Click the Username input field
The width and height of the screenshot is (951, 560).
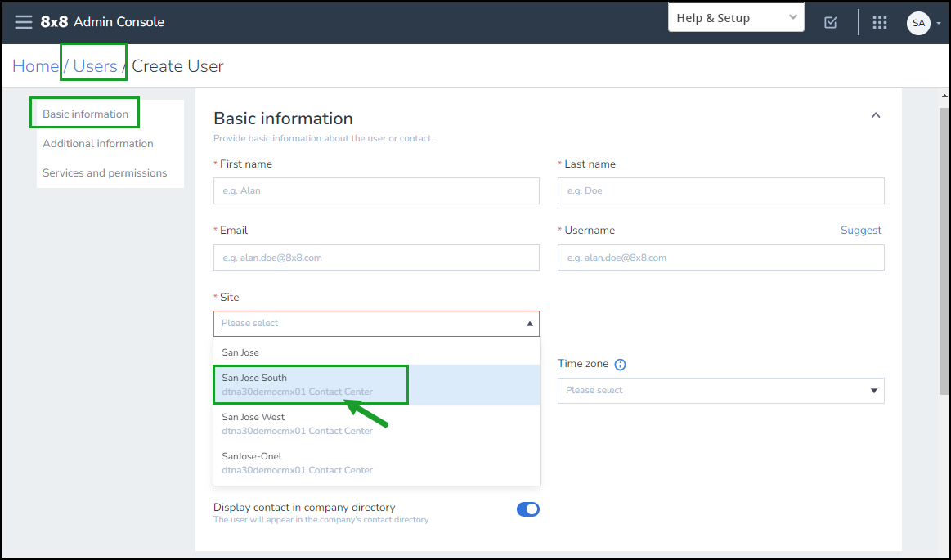tap(720, 258)
